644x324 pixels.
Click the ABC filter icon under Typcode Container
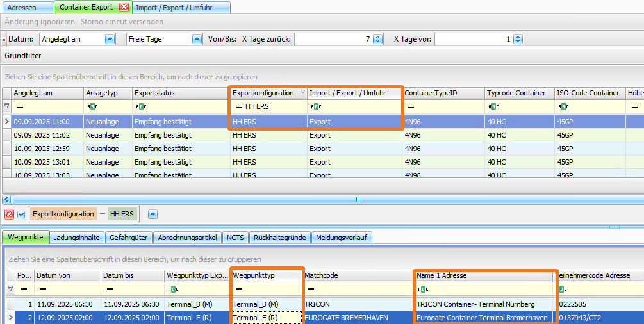click(x=491, y=106)
